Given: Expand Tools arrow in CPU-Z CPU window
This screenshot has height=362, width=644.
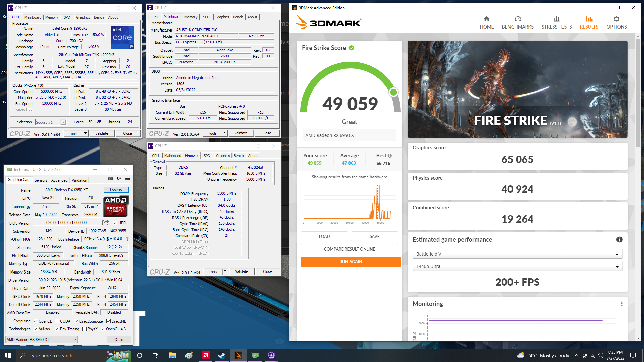Looking at the screenshot, I should point(85,133).
